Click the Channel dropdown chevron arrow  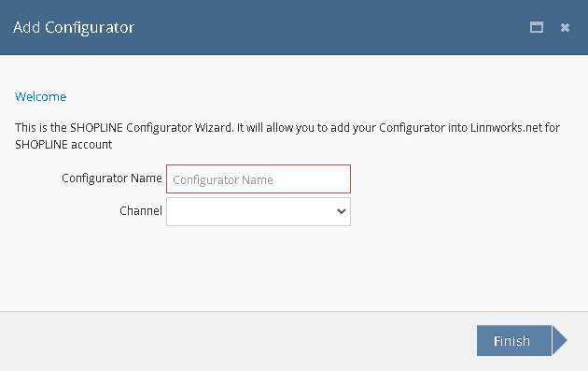342,211
